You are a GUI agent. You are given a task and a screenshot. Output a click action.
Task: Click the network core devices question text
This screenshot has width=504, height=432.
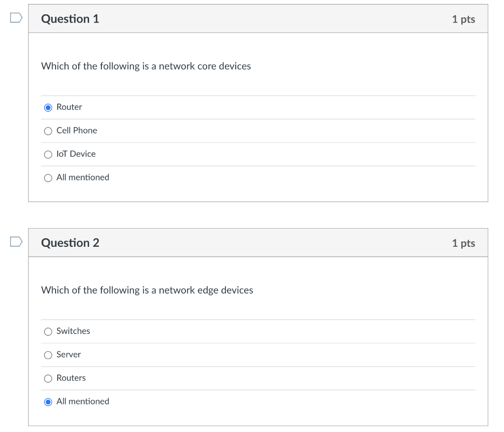(146, 66)
